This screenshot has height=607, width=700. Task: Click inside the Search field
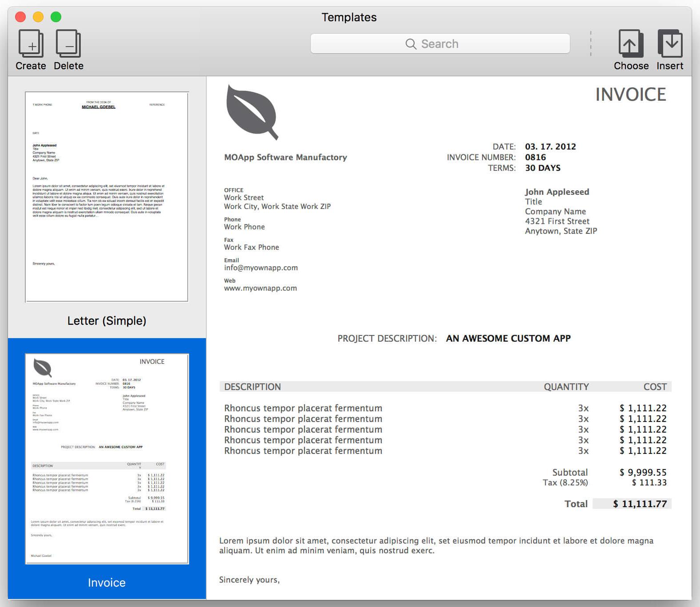[440, 43]
